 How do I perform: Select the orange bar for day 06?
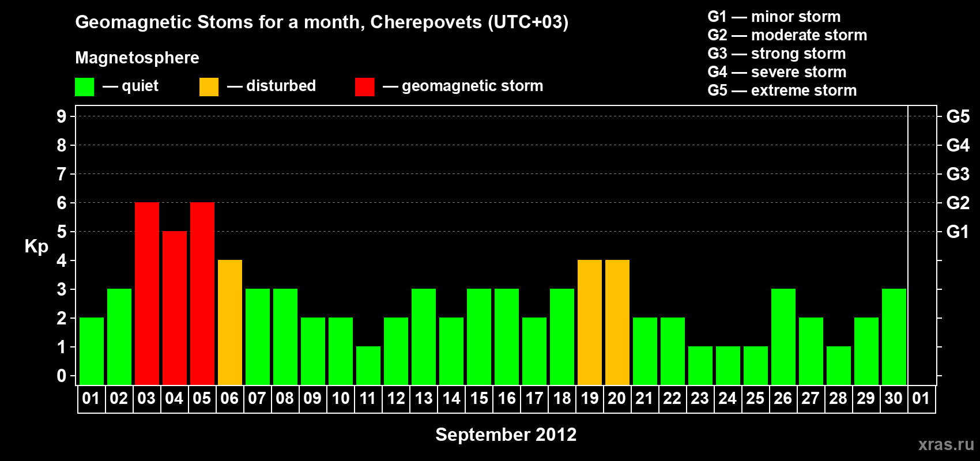coord(230,322)
